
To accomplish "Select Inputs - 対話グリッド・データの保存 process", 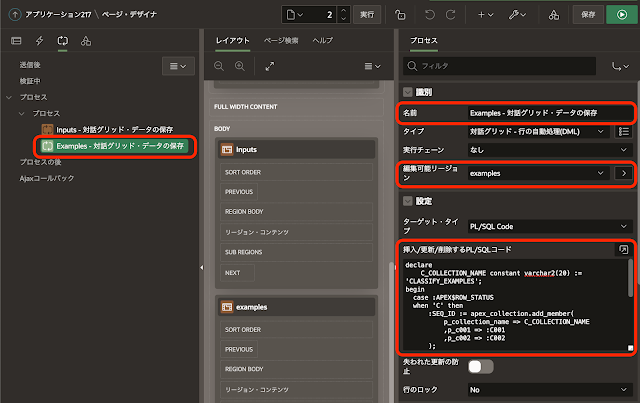I will click(114, 129).
